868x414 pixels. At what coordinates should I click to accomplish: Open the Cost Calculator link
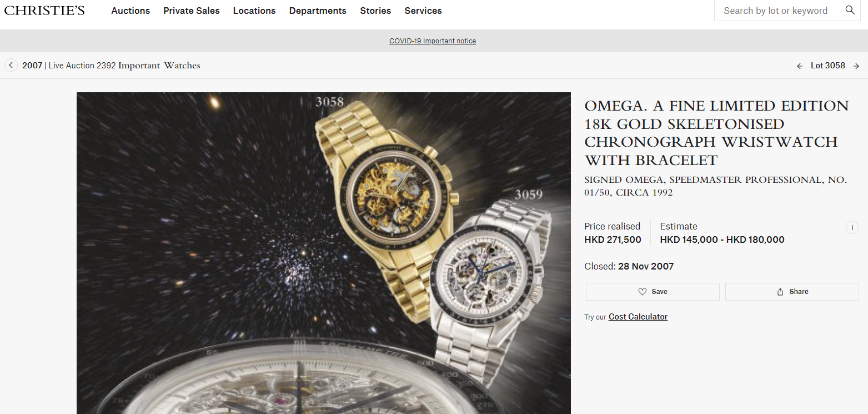pos(638,317)
